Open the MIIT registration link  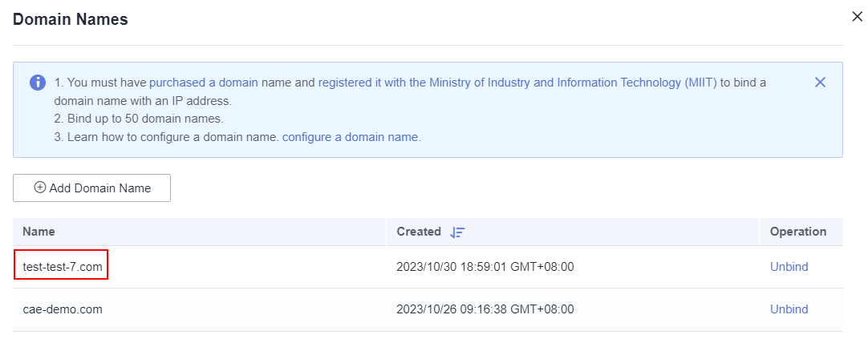[517, 83]
